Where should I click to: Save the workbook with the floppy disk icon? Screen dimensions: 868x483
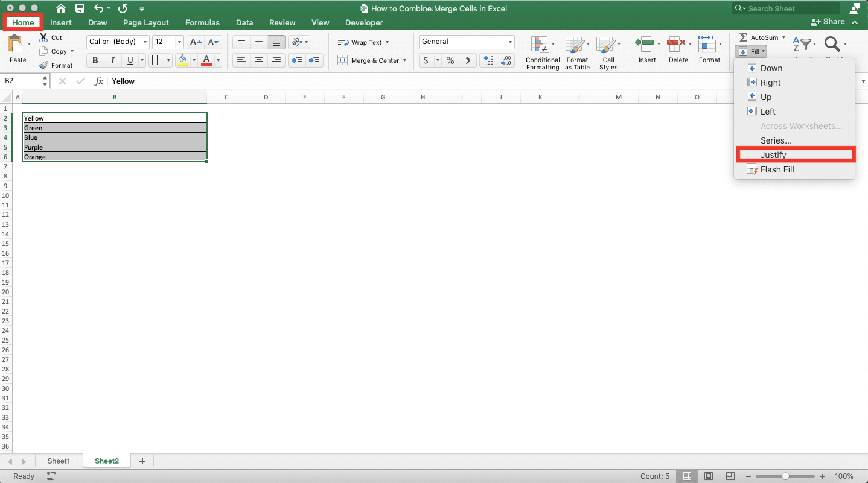coord(80,8)
